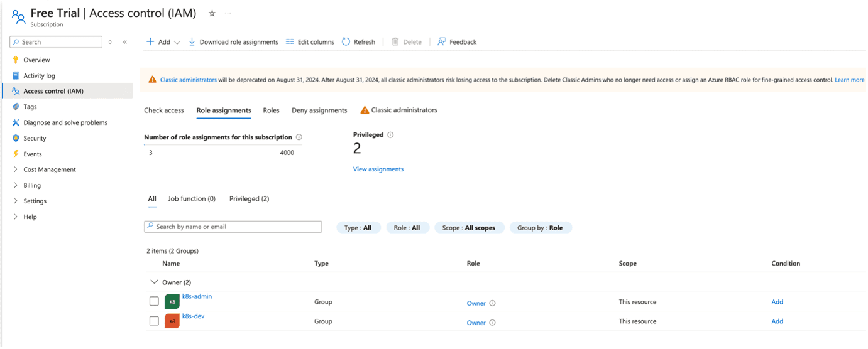Sort by the Scope column header
868x349 pixels.
coord(627,264)
